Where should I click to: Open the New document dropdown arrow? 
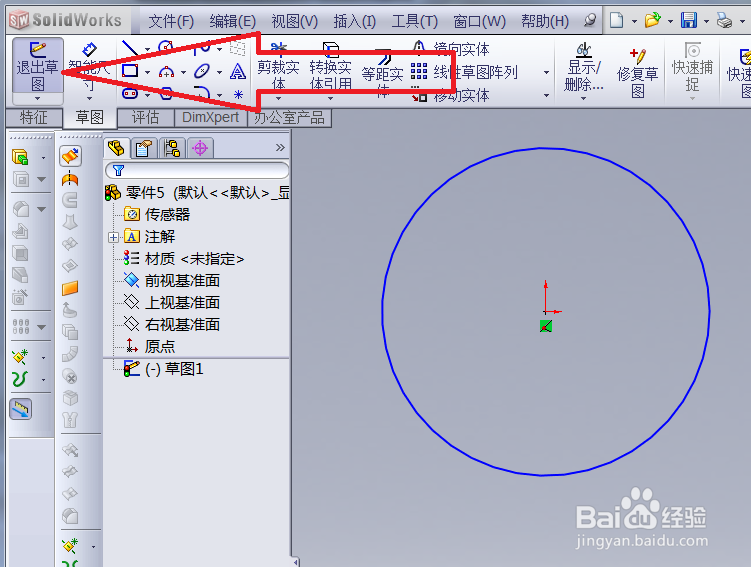[x=634, y=21]
